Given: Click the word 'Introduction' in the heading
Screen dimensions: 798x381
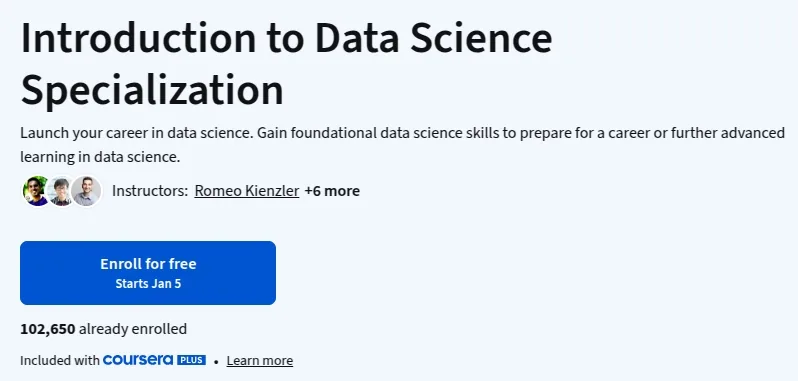Looking at the screenshot, I should click(x=138, y=38).
